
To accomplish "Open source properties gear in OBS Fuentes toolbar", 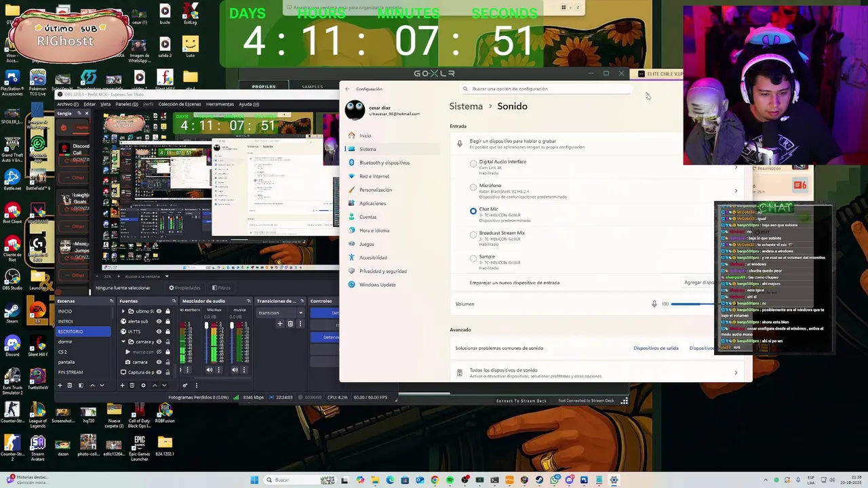I will tap(143, 385).
